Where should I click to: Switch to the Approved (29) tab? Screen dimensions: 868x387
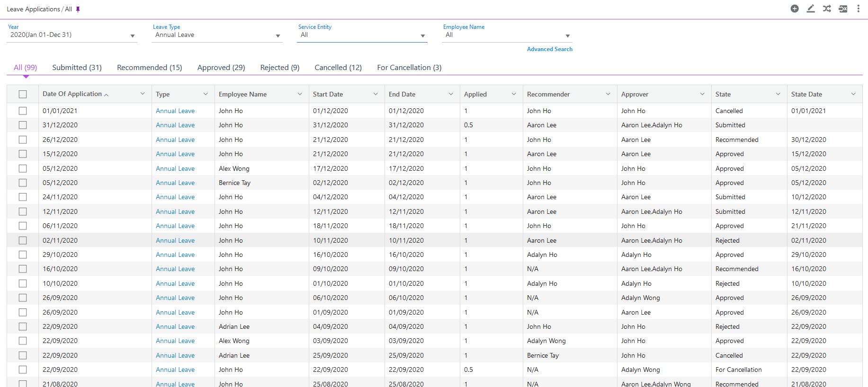221,68
